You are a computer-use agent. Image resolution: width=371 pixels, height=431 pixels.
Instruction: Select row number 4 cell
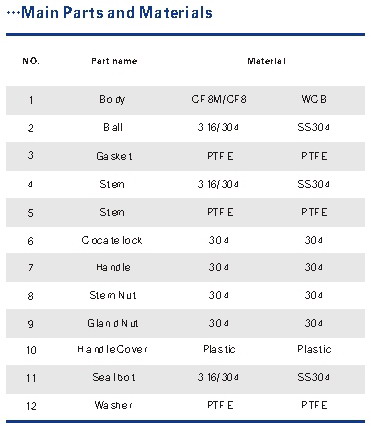(30, 184)
